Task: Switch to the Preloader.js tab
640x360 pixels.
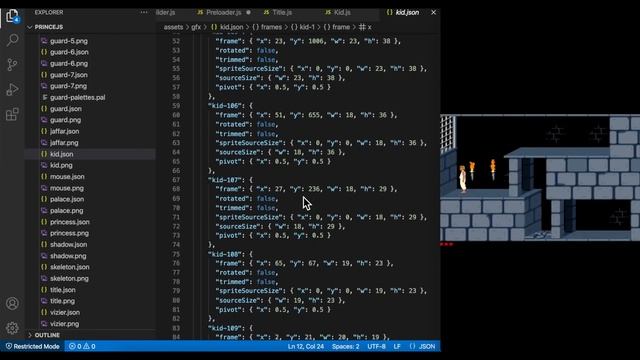Action: [224, 12]
